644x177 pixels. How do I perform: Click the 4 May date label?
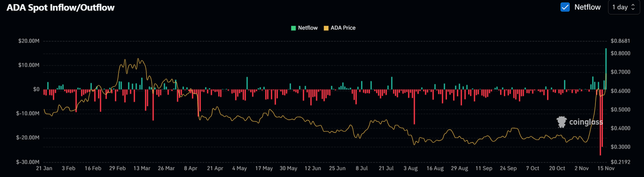[239, 168]
